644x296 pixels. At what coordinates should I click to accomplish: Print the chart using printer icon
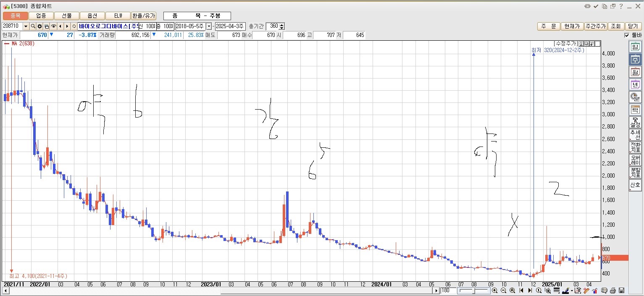pos(613,291)
